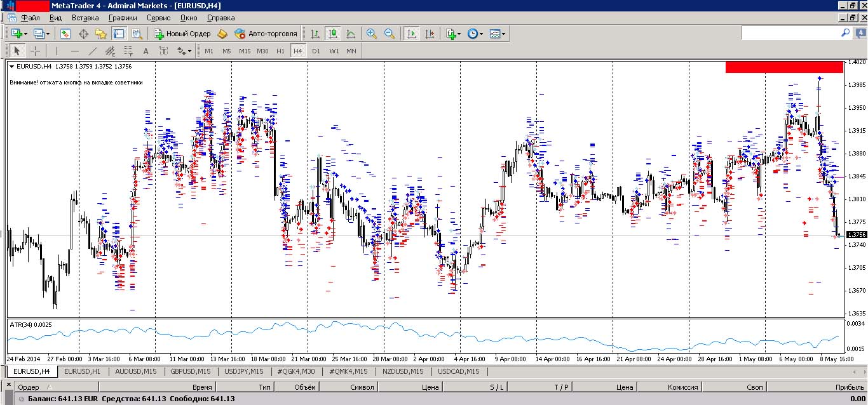Viewport: 868px width, 405px height.
Task: Toggle chart auto-scroll button
Action: [x=412, y=34]
